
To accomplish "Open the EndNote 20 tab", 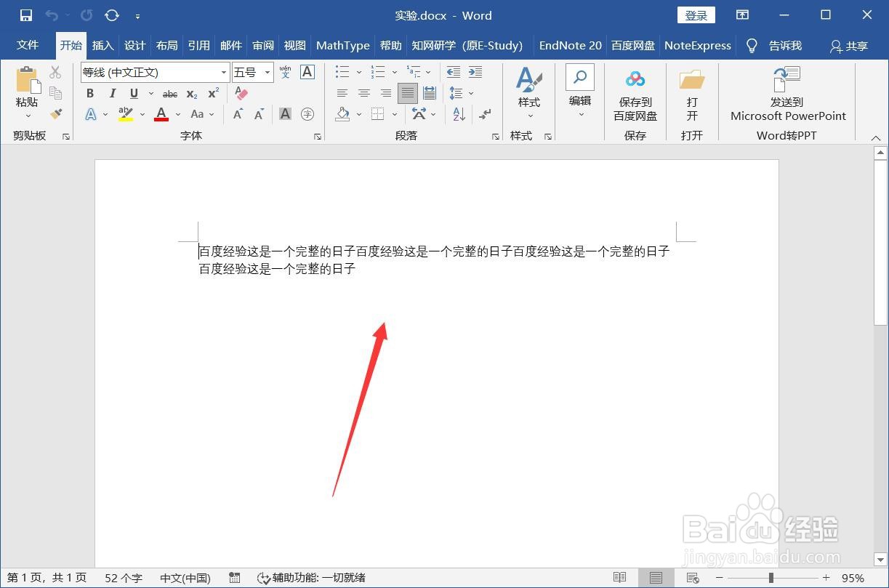I will click(570, 45).
